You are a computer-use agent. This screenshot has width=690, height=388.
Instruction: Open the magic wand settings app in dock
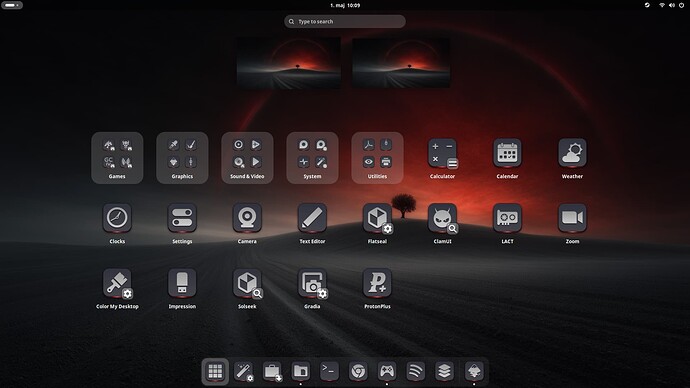(x=243, y=371)
